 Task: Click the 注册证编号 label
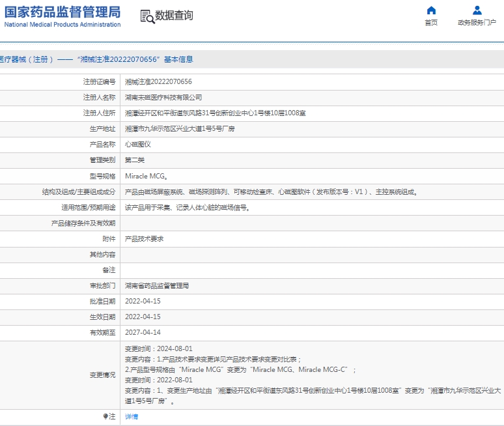100,81
